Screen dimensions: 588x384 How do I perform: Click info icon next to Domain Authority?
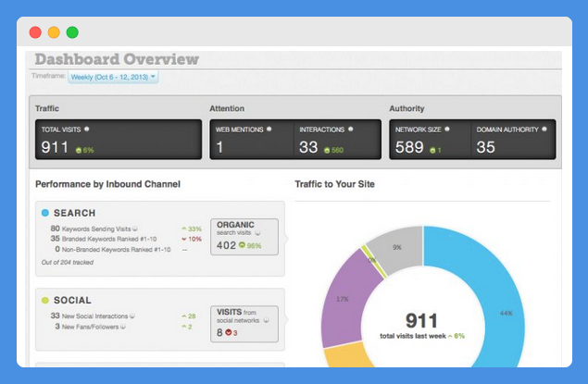544,130
